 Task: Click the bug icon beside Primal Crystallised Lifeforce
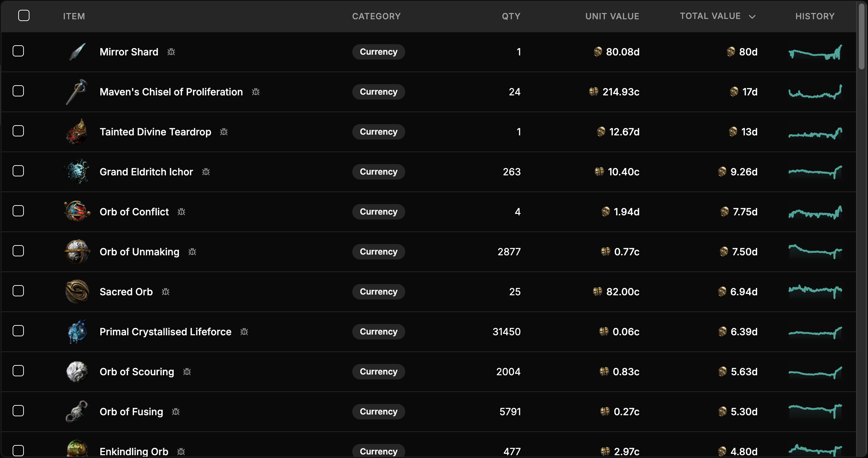[x=244, y=332]
